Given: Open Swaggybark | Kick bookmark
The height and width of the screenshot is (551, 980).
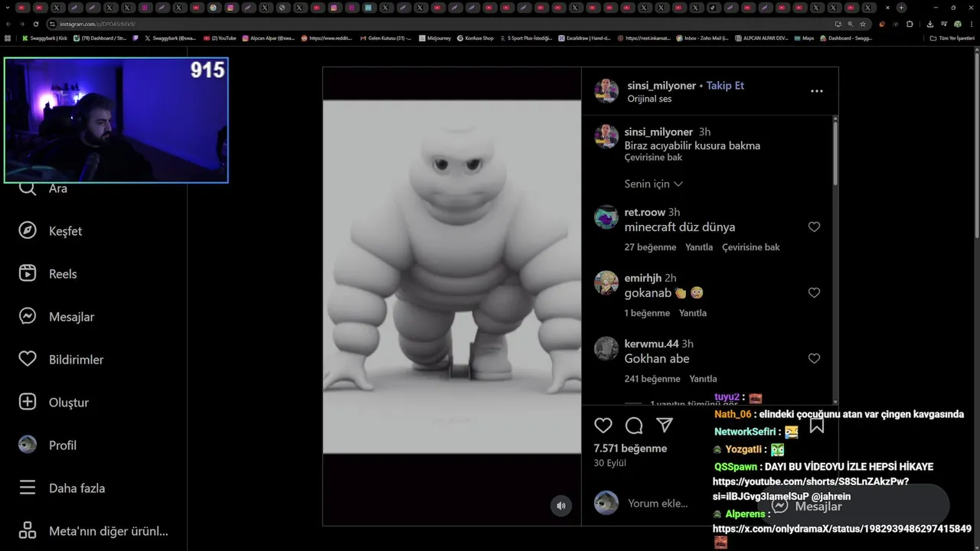Looking at the screenshot, I should pos(44,37).
